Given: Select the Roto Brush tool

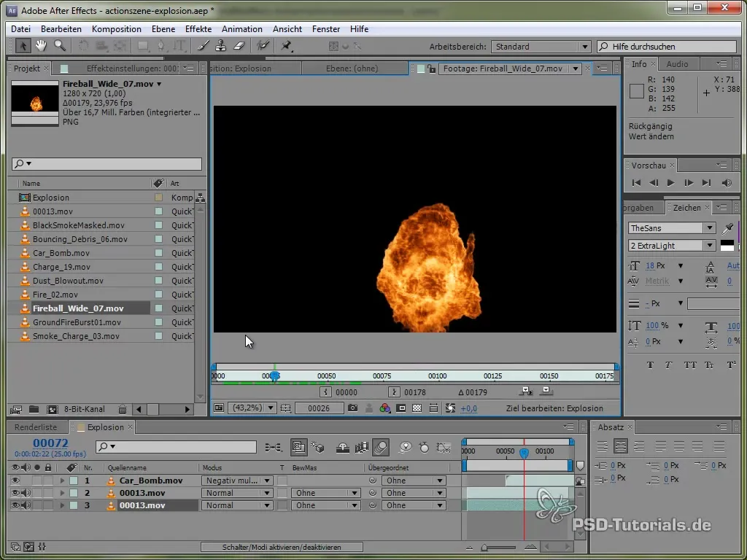Looking at the screenshot, I should 263,46.
